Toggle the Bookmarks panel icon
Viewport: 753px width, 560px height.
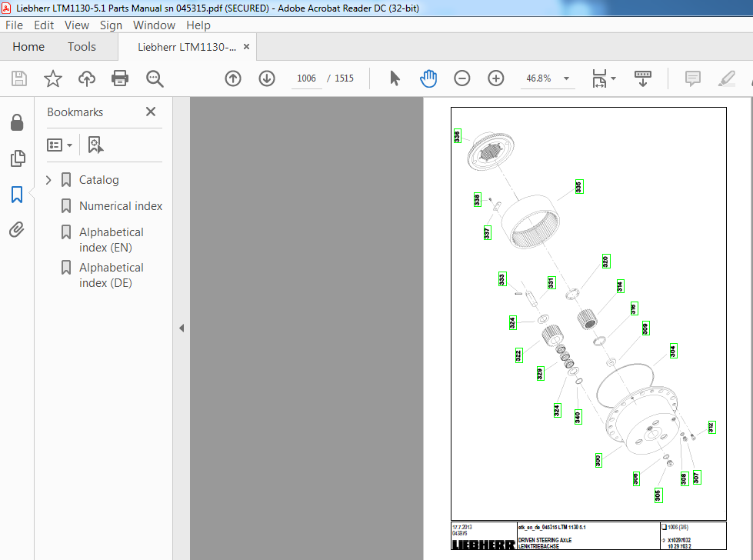(x=17, y=194)
